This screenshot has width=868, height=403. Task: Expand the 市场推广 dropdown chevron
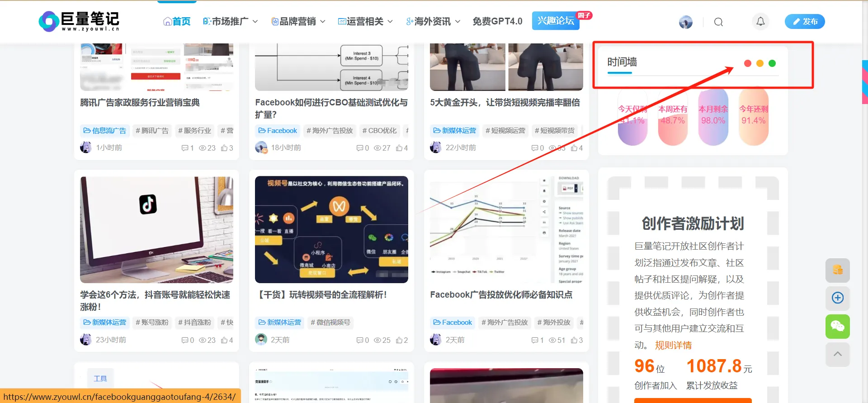click(255, 21)
